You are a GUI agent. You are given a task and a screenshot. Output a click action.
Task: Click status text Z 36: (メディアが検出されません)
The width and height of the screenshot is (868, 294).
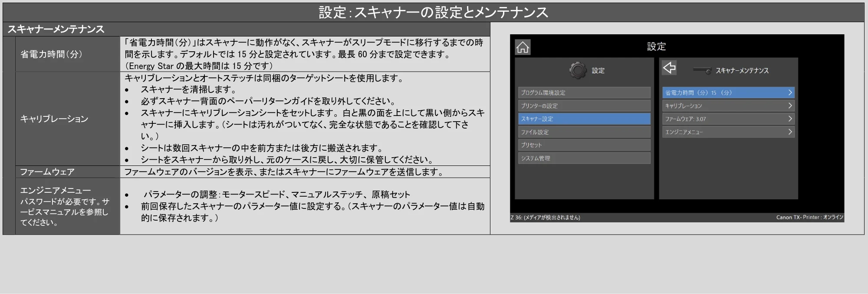point(546,218)
